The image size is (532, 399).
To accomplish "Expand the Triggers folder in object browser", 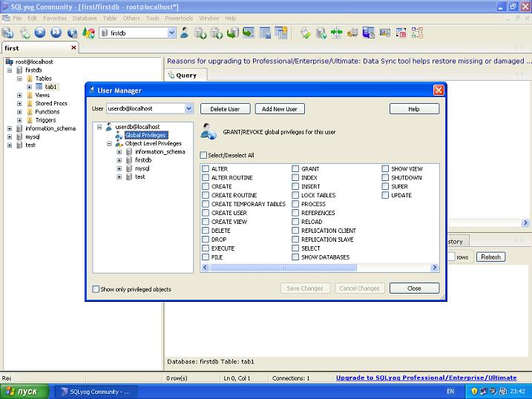I will 19,120.
